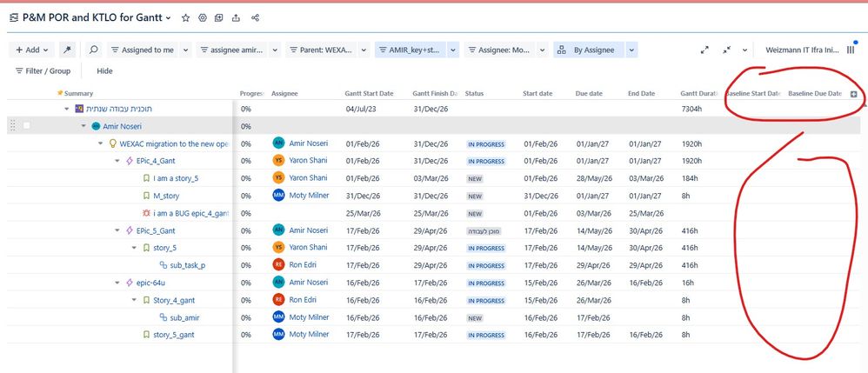The height and width of the screenshot is (373, 868).
Task: Click the lightbulb icon of WEXAC migration row
Action: [113, 143]
